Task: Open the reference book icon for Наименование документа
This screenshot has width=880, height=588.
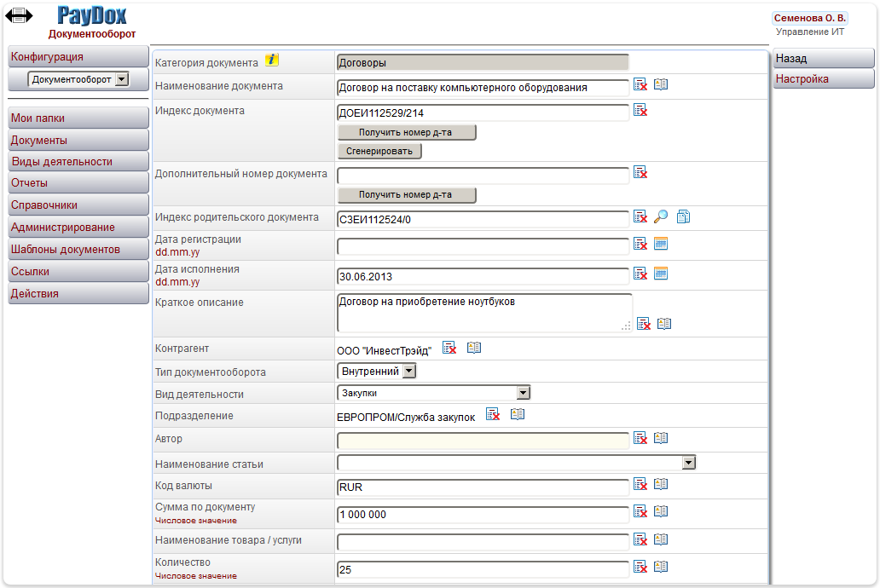Action: click(x=660, y=85)
